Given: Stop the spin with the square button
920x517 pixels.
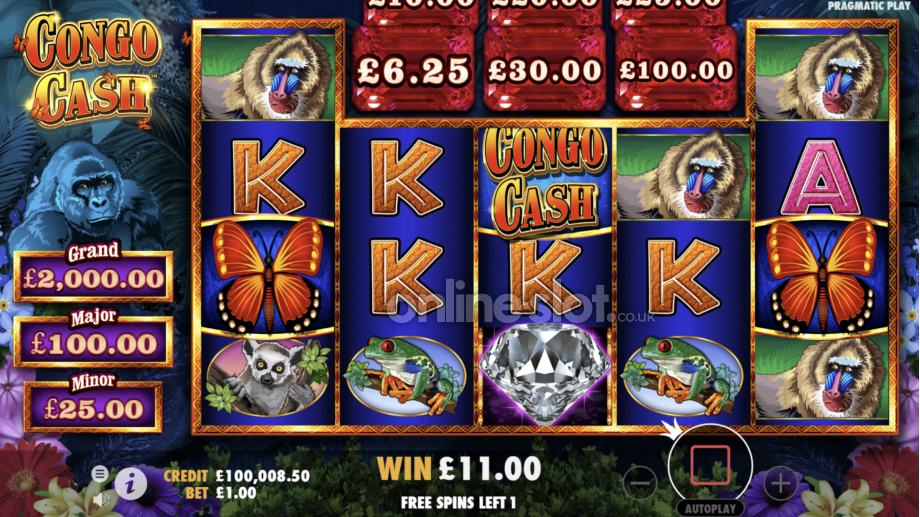Looking at the screenshot, I should coord(710,465).
